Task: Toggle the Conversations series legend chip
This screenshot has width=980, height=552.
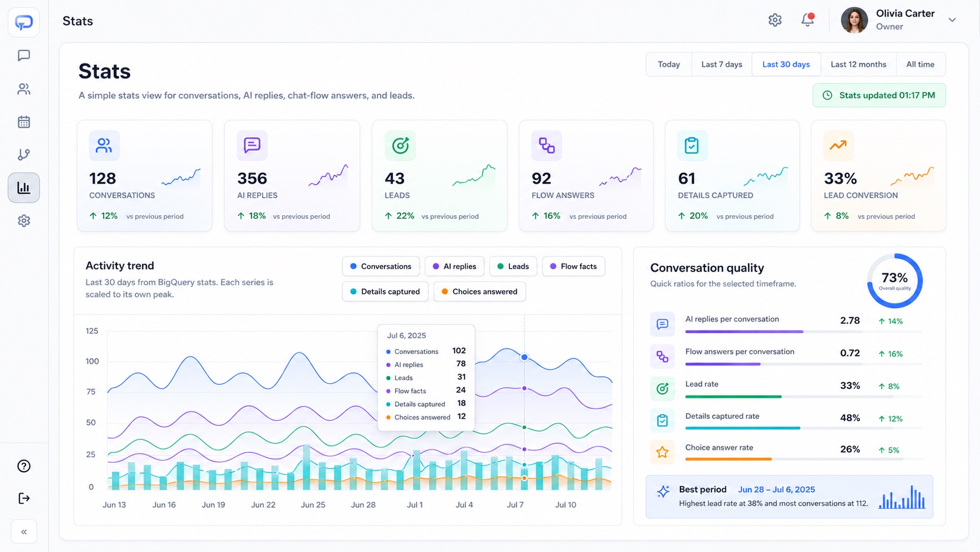Action: [381, 266]
